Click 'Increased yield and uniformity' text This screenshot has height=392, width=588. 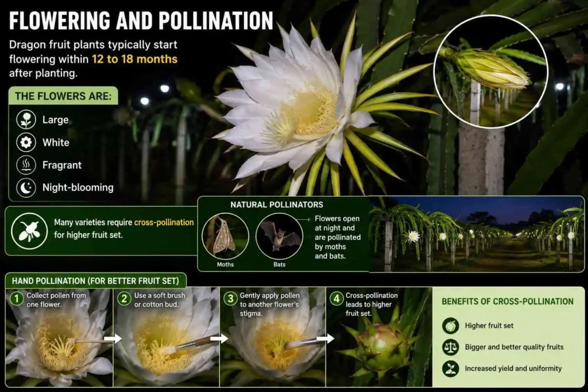click(513, 368)
